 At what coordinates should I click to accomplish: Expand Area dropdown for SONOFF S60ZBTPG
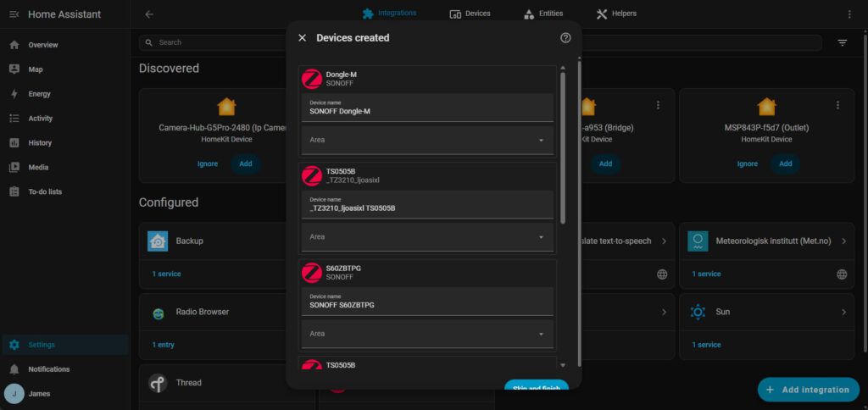point(541,334)
